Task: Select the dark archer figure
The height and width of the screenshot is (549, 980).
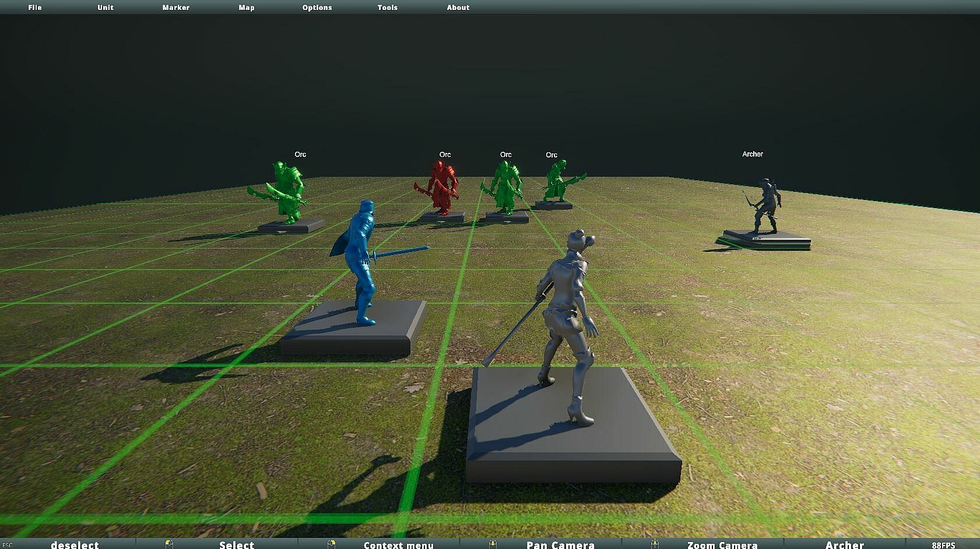Action: click(765, 207)
